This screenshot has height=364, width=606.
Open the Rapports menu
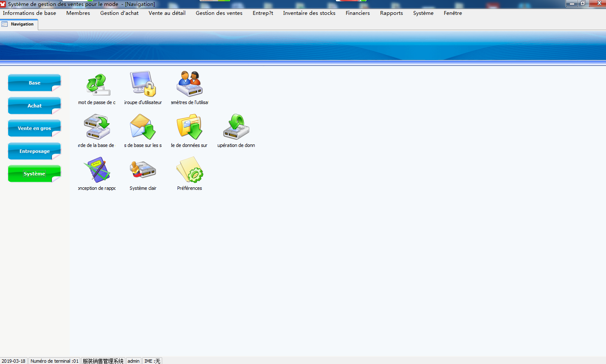click(391, 13)
